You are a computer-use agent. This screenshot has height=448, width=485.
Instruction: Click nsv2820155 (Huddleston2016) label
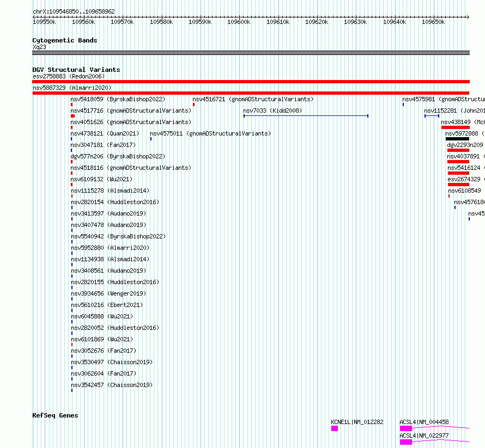point(115,282)
